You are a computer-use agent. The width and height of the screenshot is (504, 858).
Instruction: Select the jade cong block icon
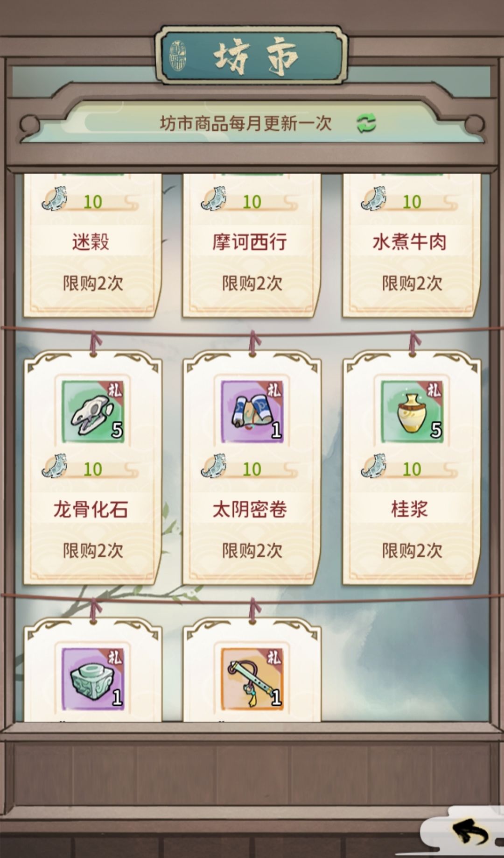click(93, 679)
